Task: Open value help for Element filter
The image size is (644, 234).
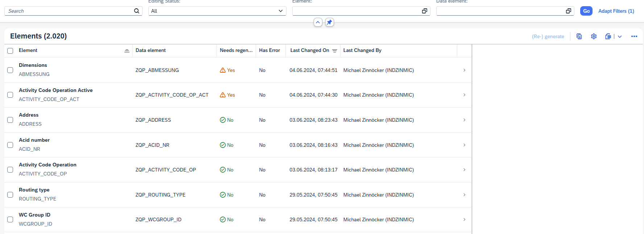Action: pos(424,11)
